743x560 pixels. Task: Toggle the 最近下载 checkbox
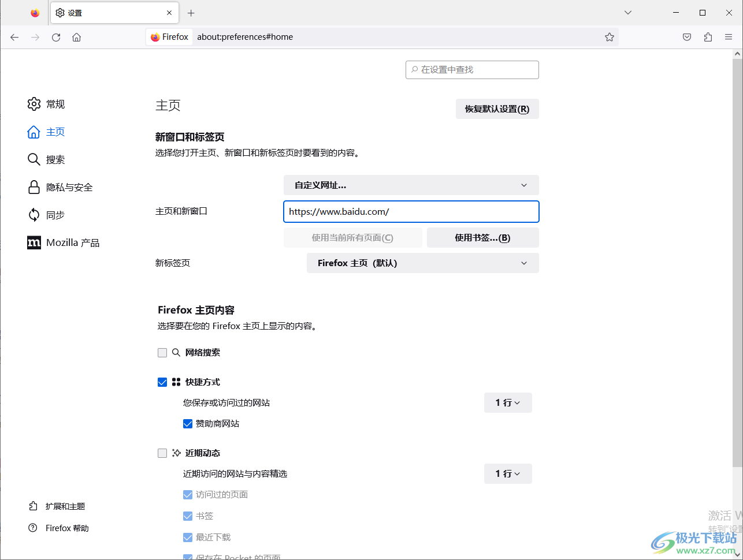click(x=188, y=537)
